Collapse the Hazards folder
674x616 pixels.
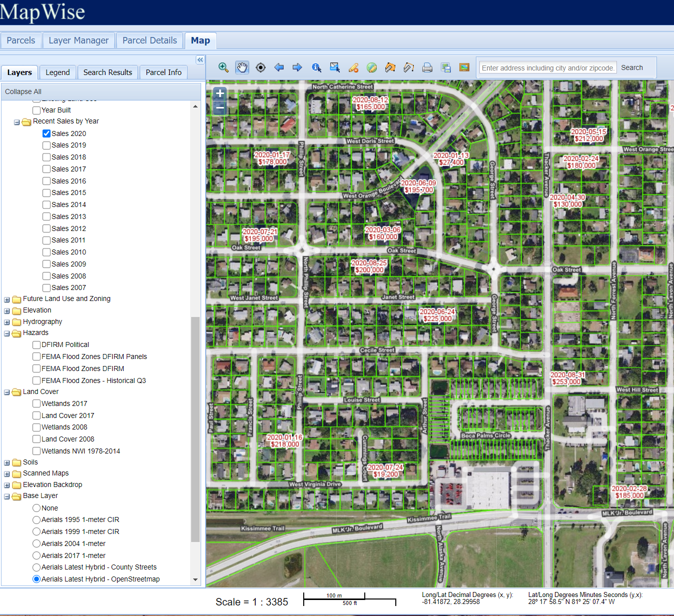pyautogui.click(x=7, y=333)
